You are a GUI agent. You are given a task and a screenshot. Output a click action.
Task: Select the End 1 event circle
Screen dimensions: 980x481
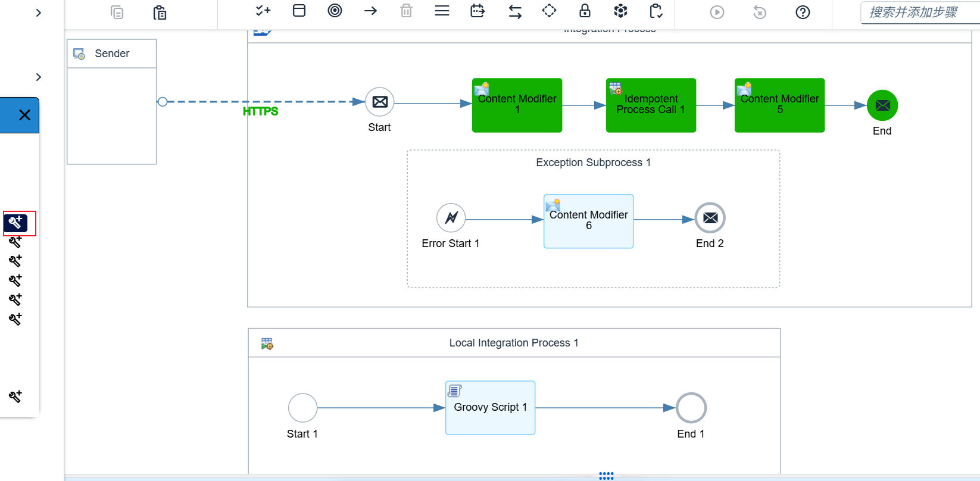pos(691,408)
